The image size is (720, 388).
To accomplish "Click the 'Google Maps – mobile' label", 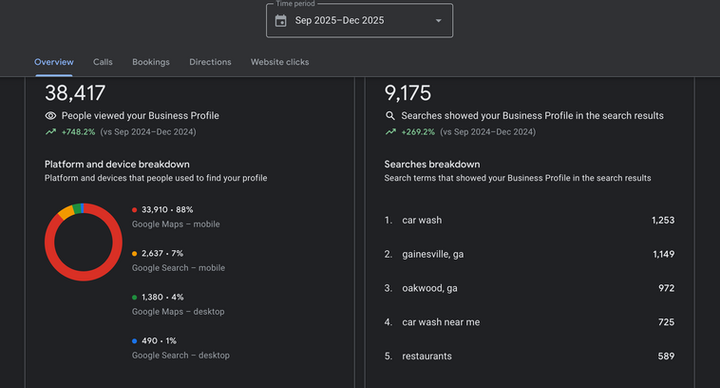I will [176, 224].
